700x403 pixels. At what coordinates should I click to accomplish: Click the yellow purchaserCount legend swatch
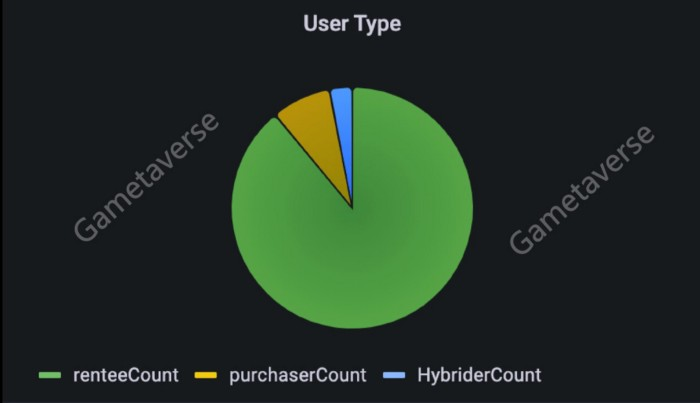click(206, 375)
